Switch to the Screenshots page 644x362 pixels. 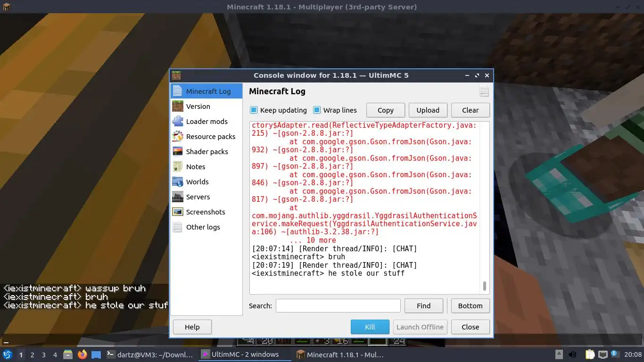pyautogui.click(x=206, y=212)
